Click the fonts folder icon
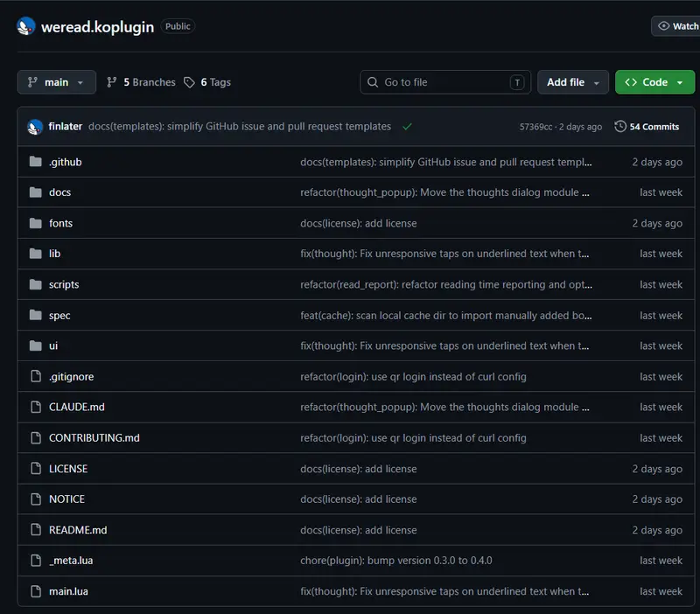Viewport: 700px width, 614px height. (x=36, y=223)
